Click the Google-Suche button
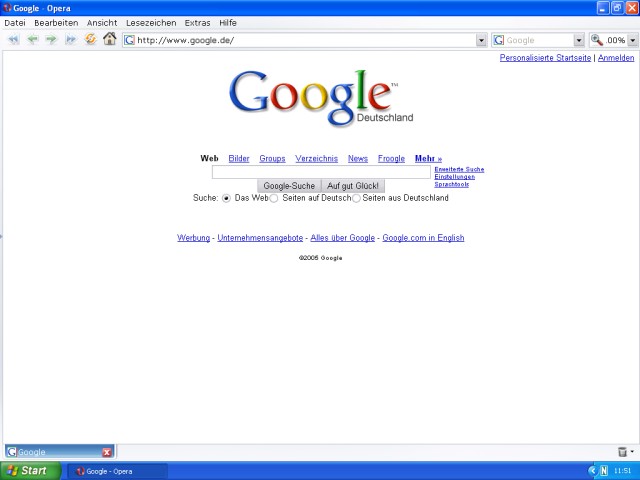The image size is (640, 480). point(289,186)
